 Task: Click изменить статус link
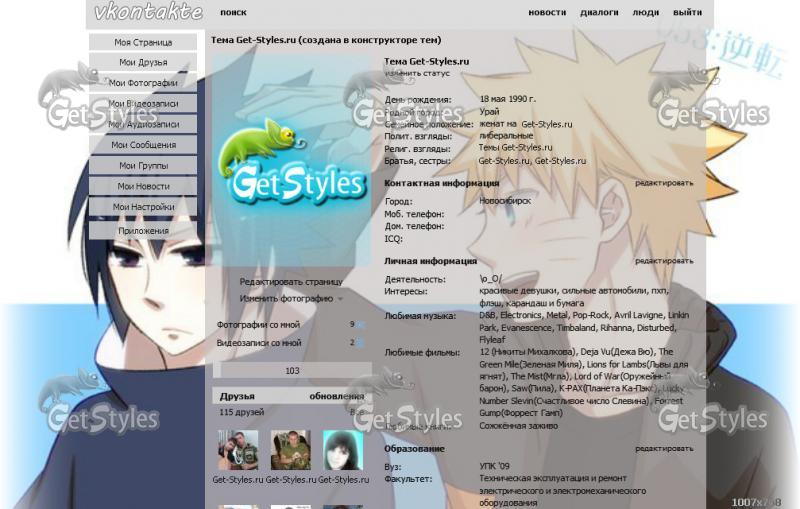417,73
